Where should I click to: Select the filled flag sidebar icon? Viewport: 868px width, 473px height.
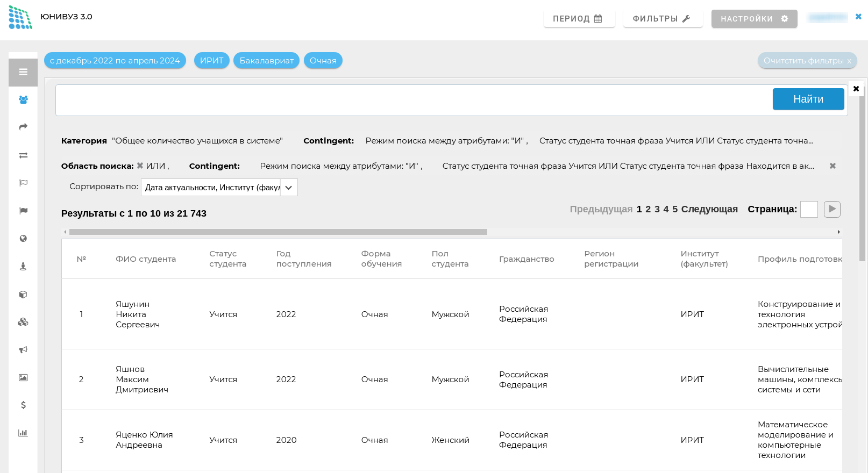click(x=23, y=211)
